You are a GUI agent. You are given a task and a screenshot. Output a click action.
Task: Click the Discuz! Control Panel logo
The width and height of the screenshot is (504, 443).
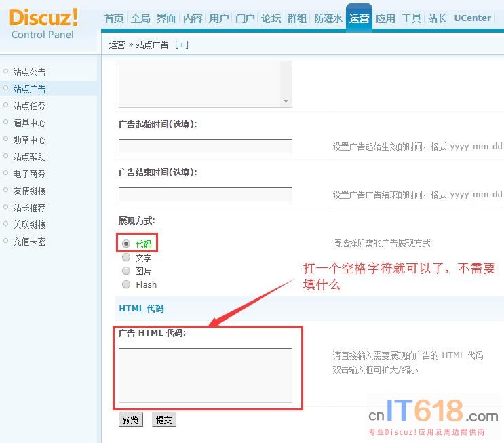[x=43, y=24]
